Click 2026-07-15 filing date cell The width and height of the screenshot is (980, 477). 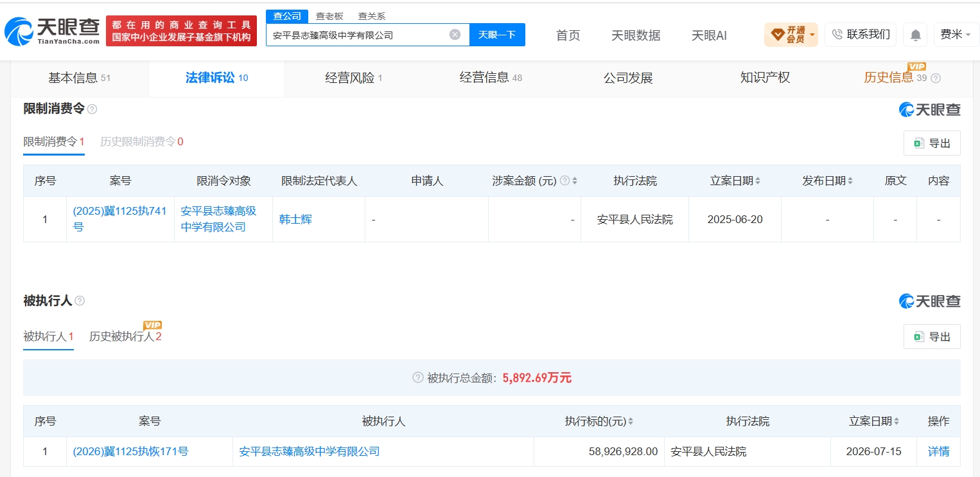873,451
